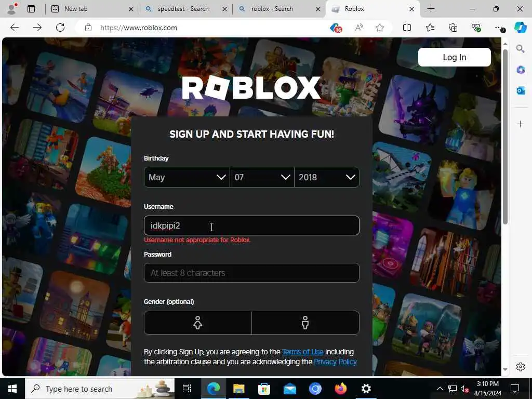The width and height of the screenshot is (532, 399).
Task: Open the Windows Start menu
Action: 12,389
